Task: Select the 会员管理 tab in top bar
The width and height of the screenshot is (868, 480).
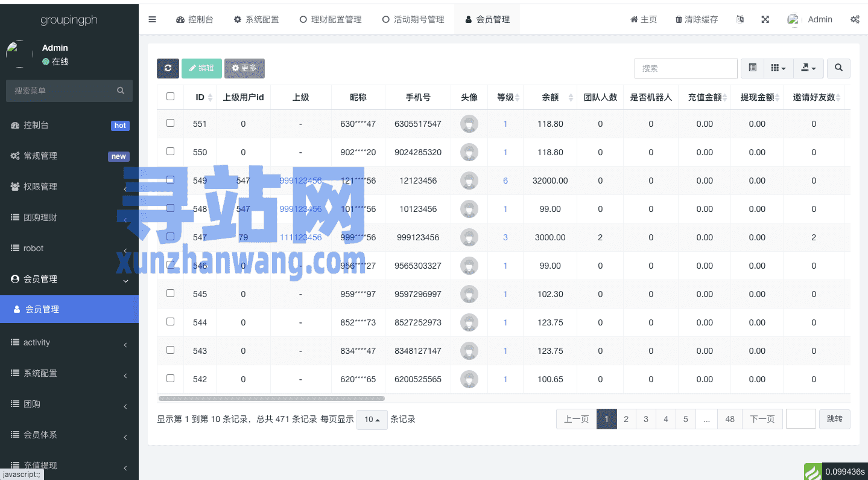Action: (487, 19)
